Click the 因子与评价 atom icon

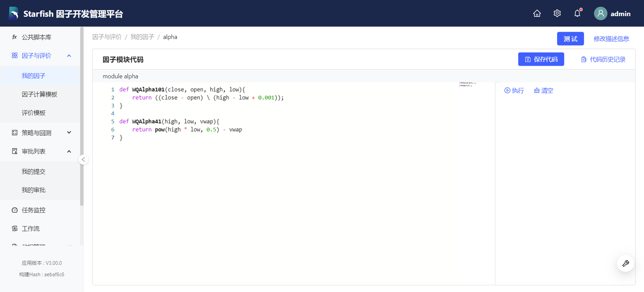[x=14, y=56]
